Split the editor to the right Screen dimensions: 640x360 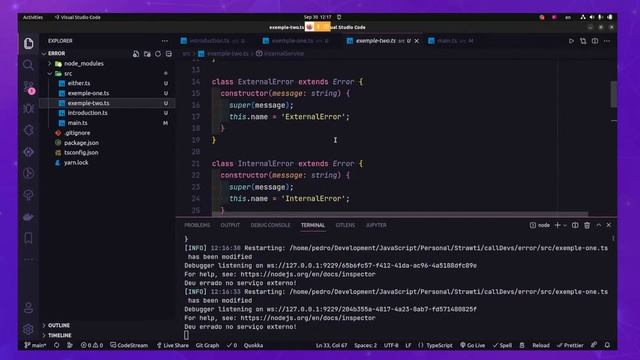[x=595, y=41]
